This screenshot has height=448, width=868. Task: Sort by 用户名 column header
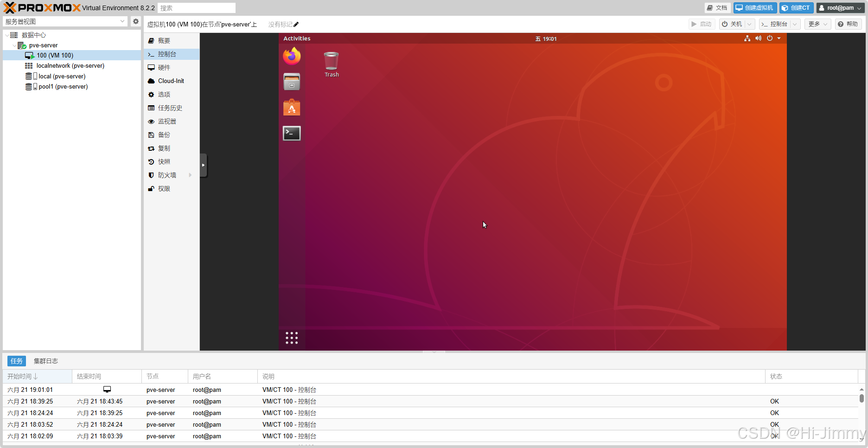pos(223,376)
